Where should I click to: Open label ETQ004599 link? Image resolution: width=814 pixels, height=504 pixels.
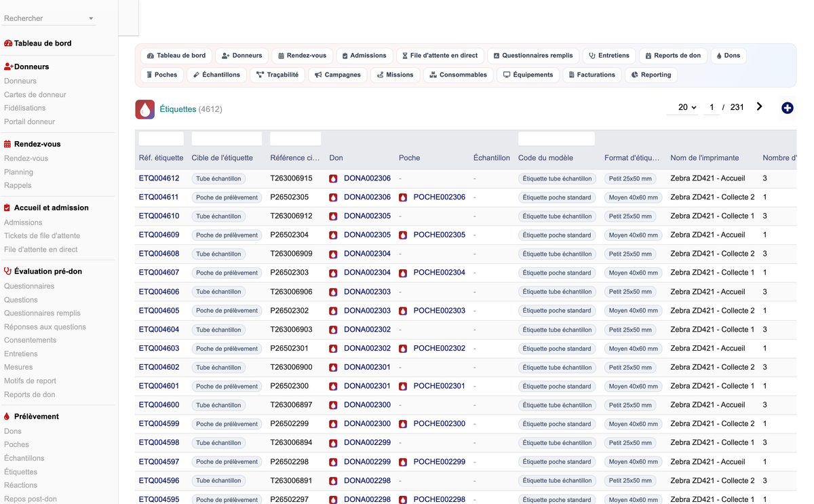click(159, 424)
